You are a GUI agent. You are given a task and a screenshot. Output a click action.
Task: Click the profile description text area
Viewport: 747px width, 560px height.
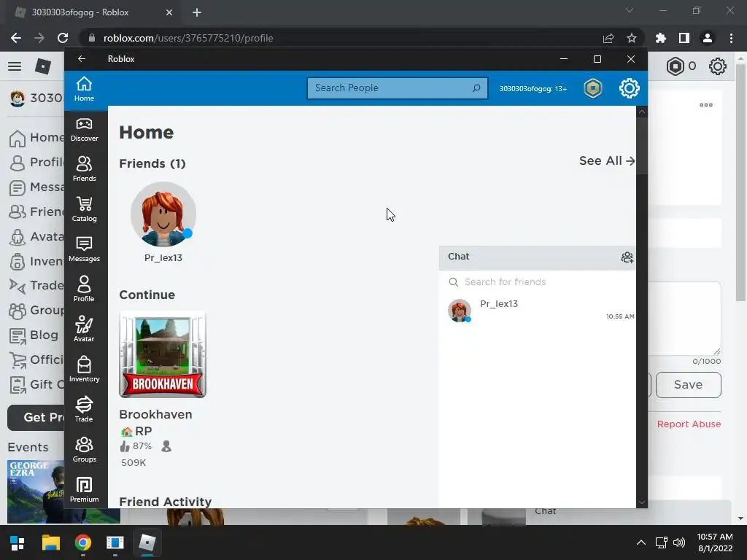point(684,319)
